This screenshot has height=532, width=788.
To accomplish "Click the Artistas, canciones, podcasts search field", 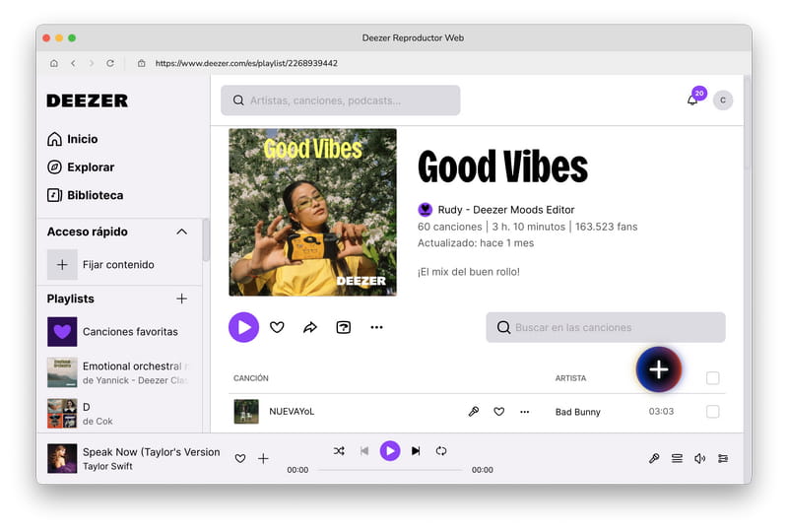I will [x=340, y=100].
